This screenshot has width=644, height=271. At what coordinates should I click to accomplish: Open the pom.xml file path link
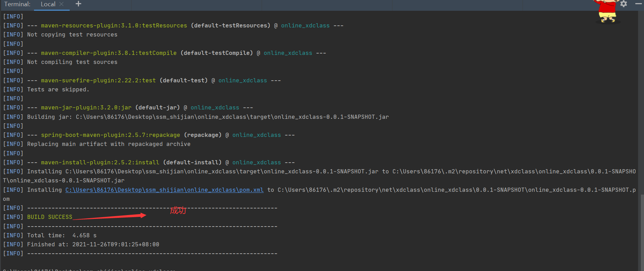pos(164,190)
